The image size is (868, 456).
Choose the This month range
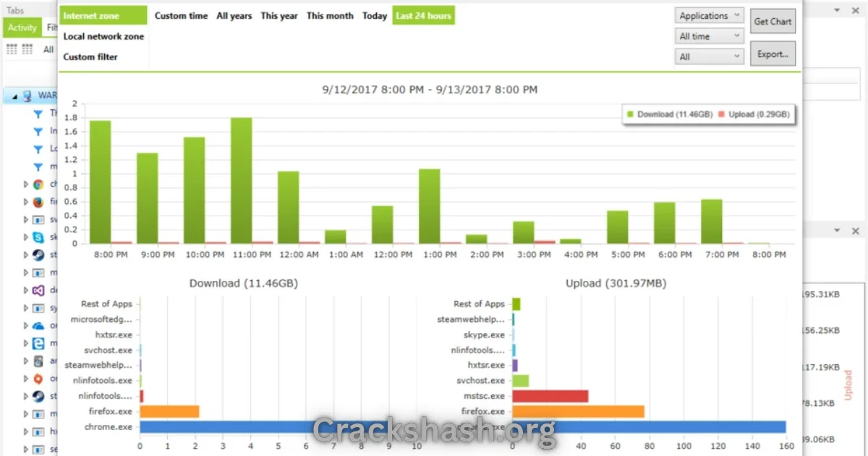(x=330, y=16)
